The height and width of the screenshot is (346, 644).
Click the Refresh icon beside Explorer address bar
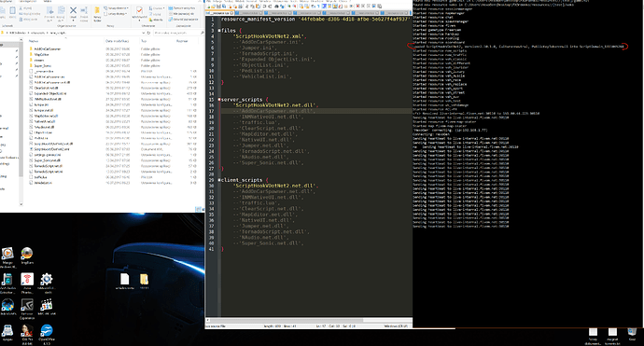(x=148, y=33)
